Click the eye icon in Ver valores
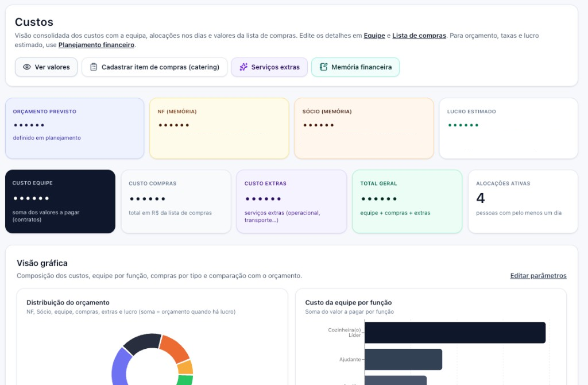This screenshot has height=385, width=588. tap(26, 67)
